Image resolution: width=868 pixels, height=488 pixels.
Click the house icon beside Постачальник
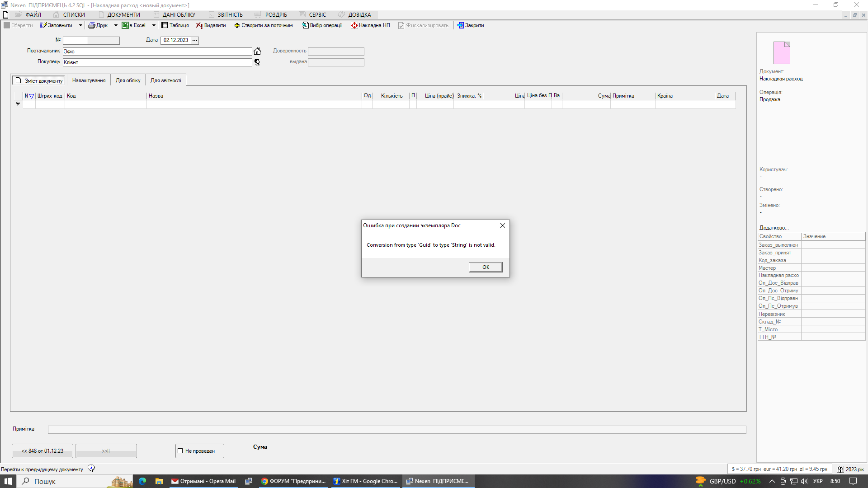click(x=257, y=51)
